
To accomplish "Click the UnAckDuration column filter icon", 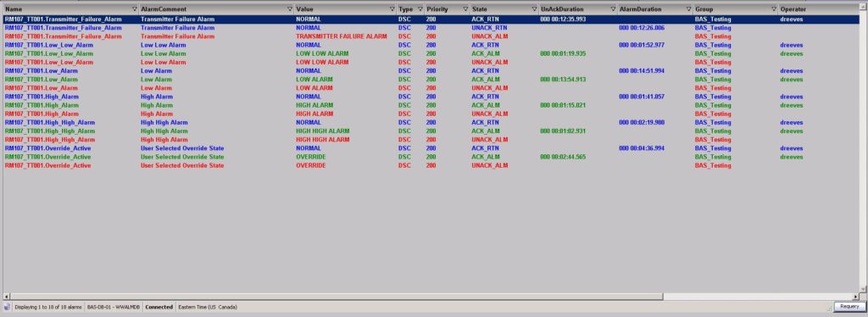I will tap(614, 9).
